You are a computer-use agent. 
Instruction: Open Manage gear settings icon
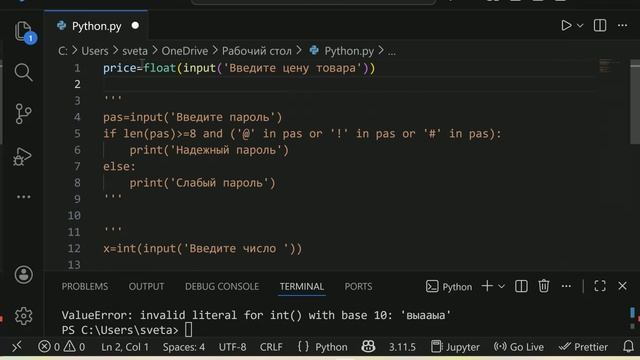click(x=23, y=316)
